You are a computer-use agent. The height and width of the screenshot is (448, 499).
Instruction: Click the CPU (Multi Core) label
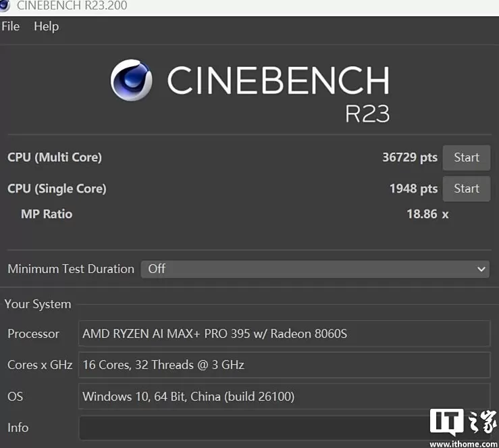pyautogui.click(x=55, y=157)
